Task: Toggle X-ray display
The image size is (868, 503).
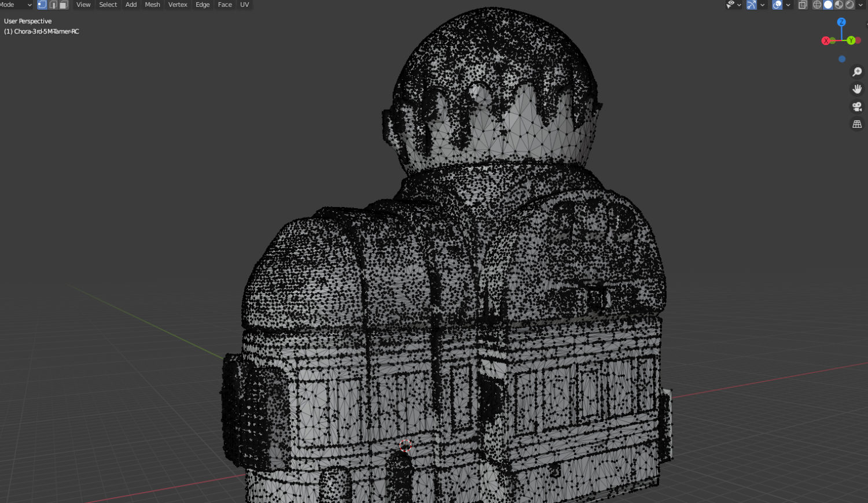Action: coord(803,5)
